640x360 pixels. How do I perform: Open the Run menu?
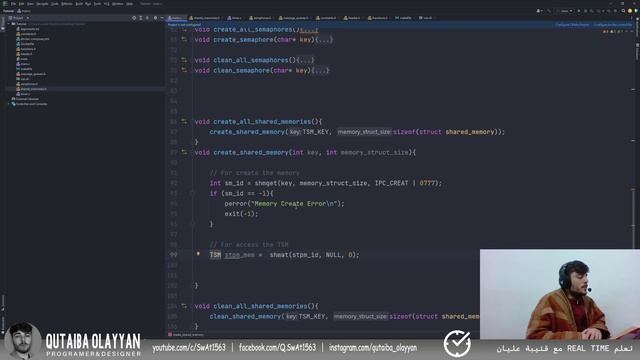coord(88,4)
